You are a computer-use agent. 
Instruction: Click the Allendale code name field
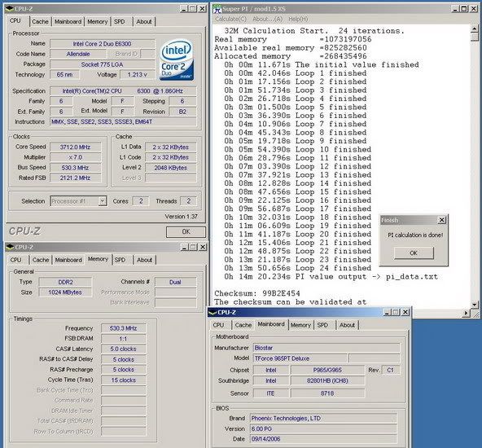[78, 54]
